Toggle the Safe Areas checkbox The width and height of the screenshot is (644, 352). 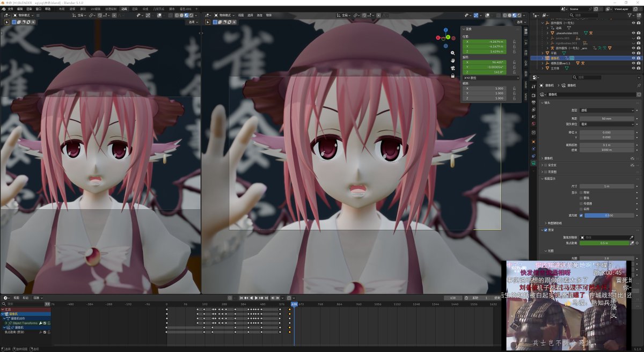point(546,165)
